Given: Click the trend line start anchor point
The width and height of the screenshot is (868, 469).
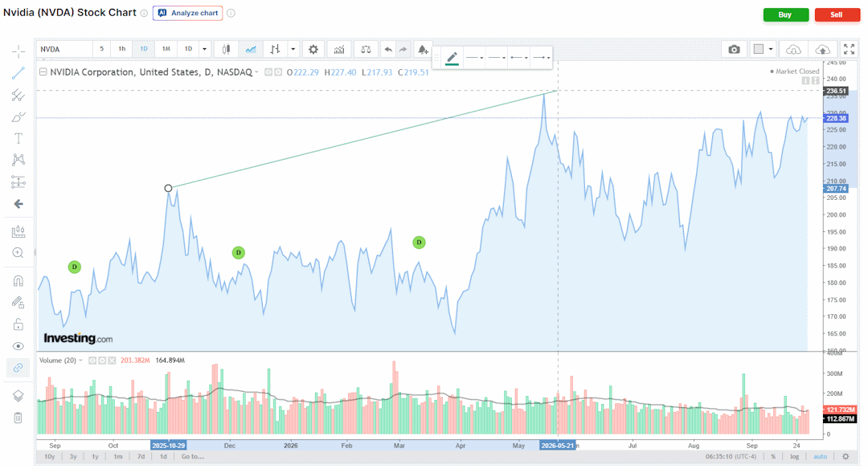Looking at the screenshot, I should pos(168,188).
